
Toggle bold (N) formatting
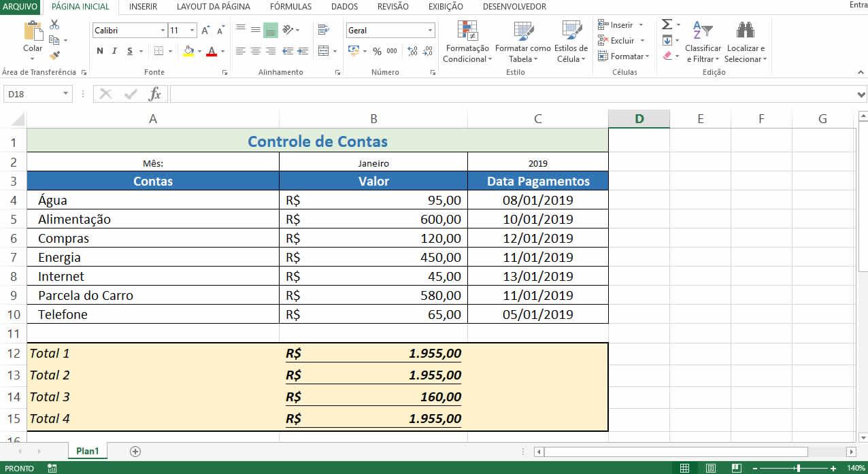tap(100, 51)
